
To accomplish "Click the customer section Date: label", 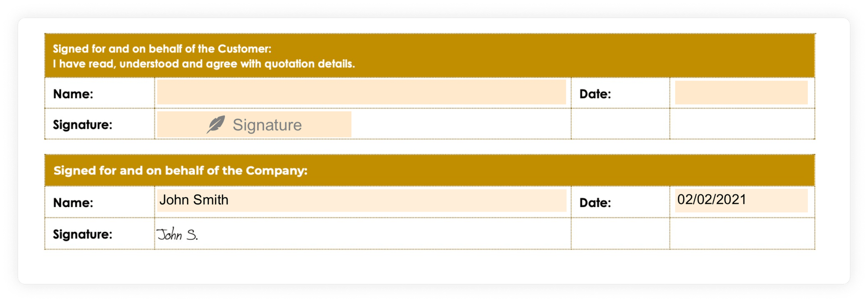I will coord(595,94).
